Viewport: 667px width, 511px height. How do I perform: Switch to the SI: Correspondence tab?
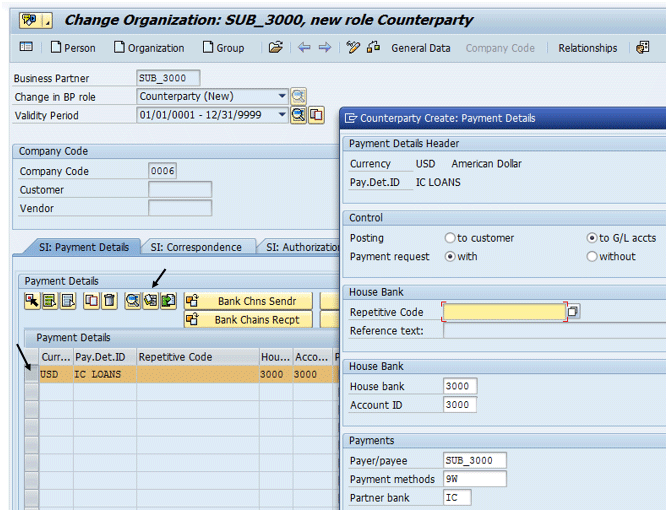[196, 247]
